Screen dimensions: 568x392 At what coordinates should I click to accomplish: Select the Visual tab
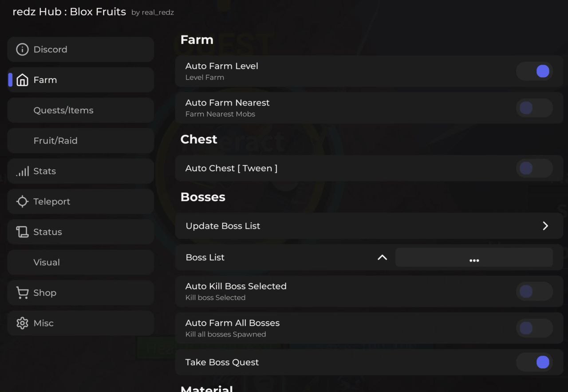[x=47, y=263]
